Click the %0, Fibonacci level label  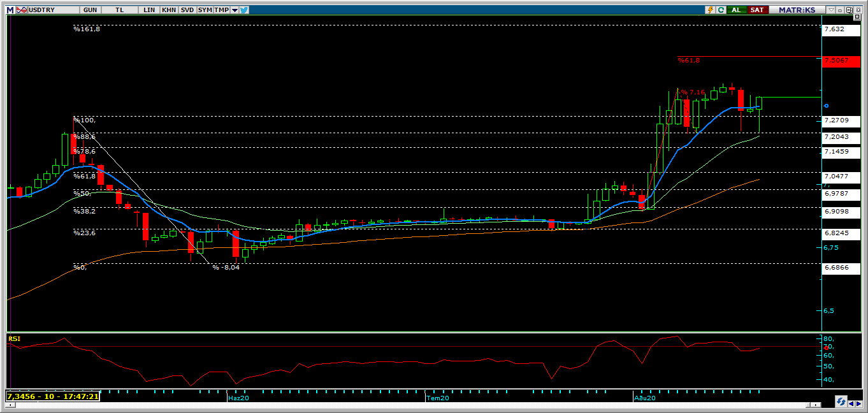click(80, 267)
